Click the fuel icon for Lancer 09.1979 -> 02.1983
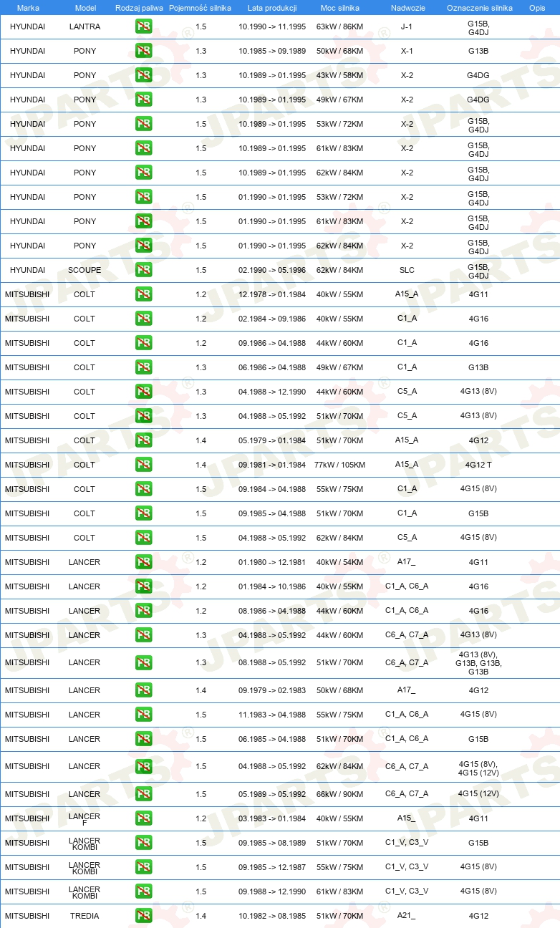560x928 pixels. click(143, 691)
